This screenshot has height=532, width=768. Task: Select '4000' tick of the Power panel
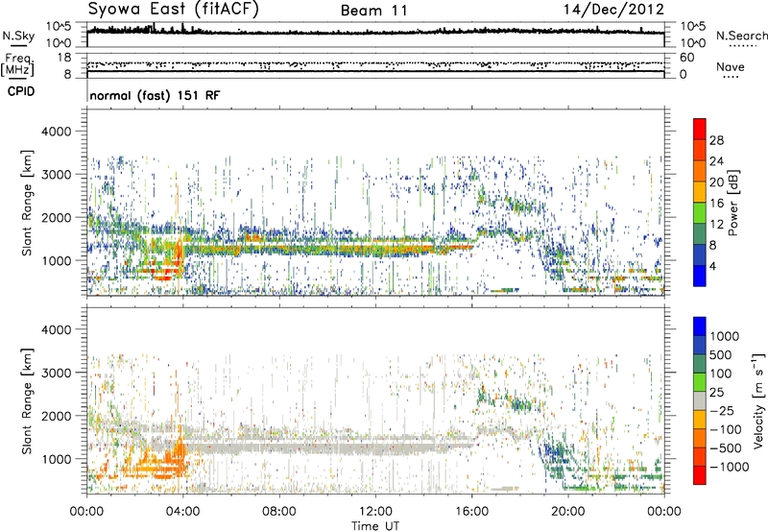pyautogui.click(x=56, y=132)
